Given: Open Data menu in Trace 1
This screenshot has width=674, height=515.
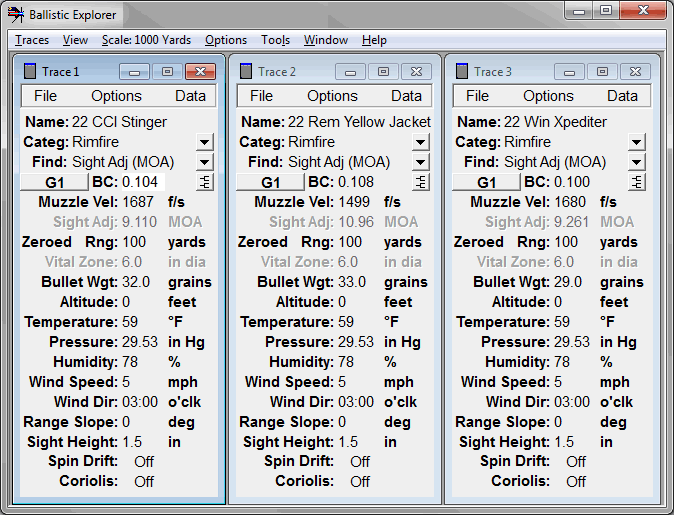Looking at the screenshot, I should tap(190, 96).
